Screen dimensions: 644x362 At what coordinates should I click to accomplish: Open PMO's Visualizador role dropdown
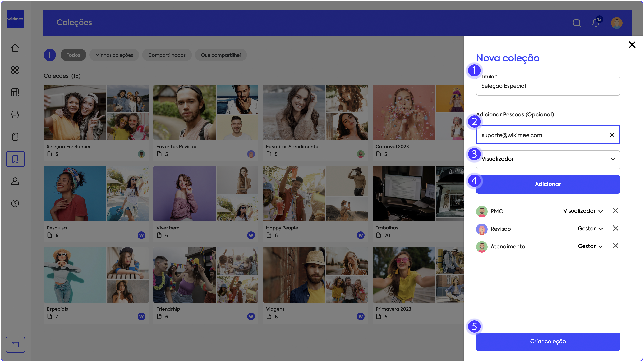click(583, 211)
